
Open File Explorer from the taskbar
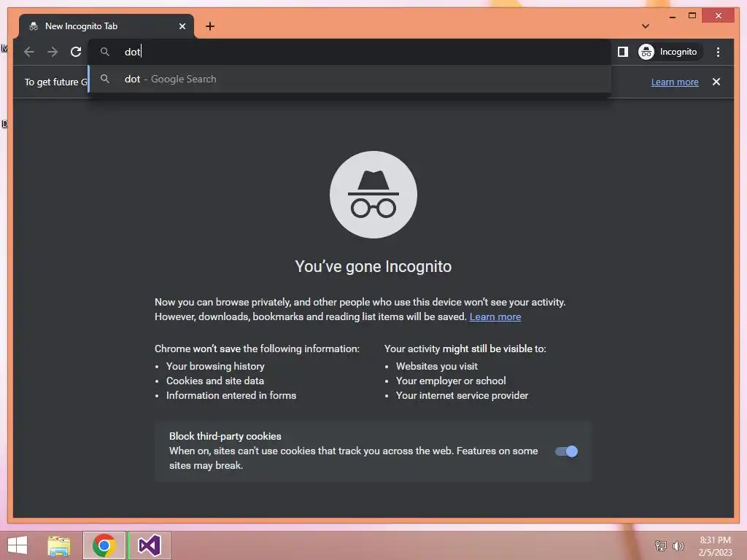59,545
